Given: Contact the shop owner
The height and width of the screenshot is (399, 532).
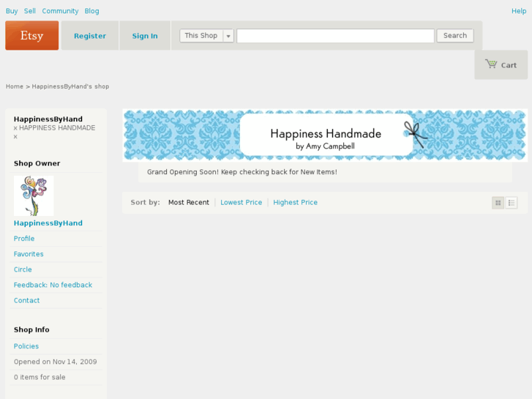Looking at the screenshot, I should pyautogui.click(x=26, y=300).
